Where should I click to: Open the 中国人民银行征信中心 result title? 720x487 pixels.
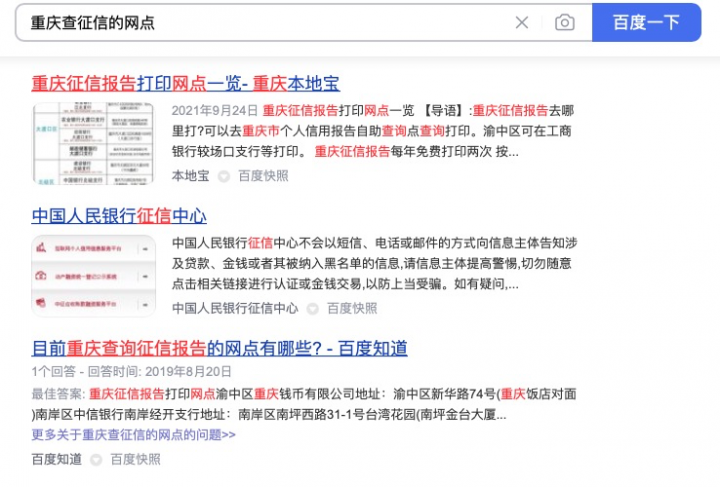[x=119, y=216]
